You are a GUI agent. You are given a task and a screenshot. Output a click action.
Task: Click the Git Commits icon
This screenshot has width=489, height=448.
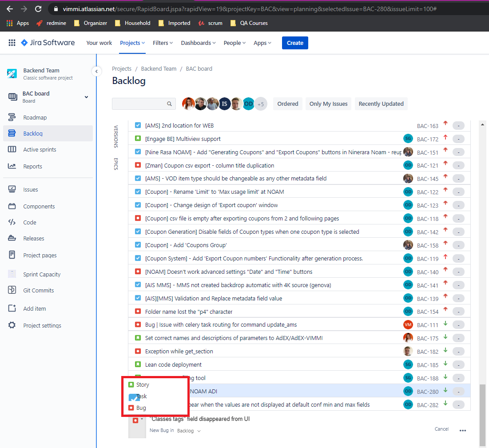[x=12, y=290]
